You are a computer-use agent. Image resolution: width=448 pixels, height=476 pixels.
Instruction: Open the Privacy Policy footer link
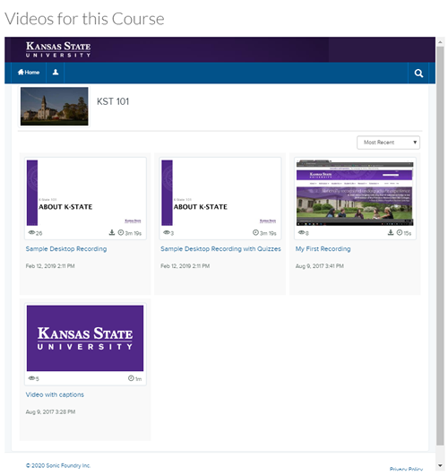tap(406, 469)
